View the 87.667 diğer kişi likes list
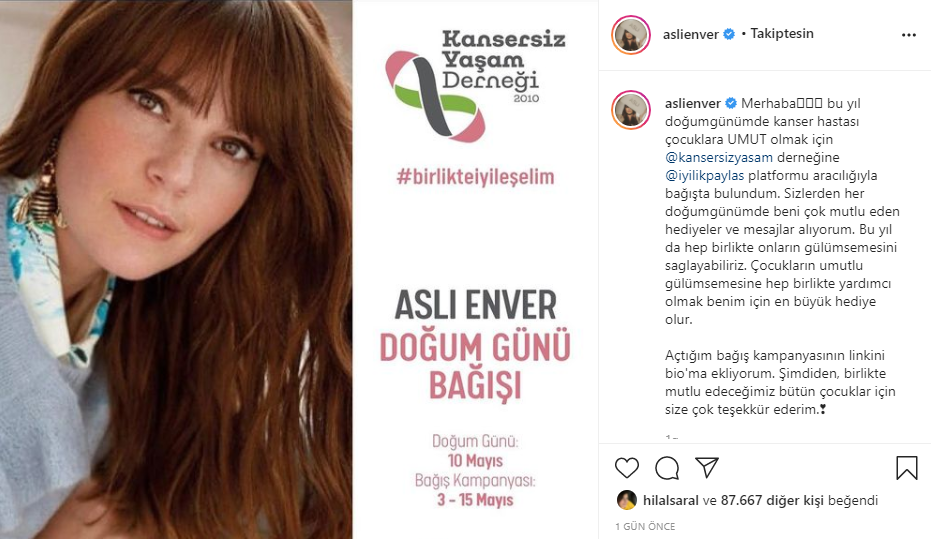931x539 pixels. pyautogui.click(x=772, y=500)
